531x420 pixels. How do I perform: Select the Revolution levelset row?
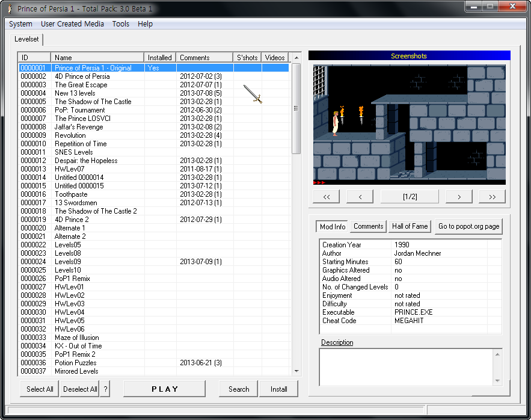[154, 135]
